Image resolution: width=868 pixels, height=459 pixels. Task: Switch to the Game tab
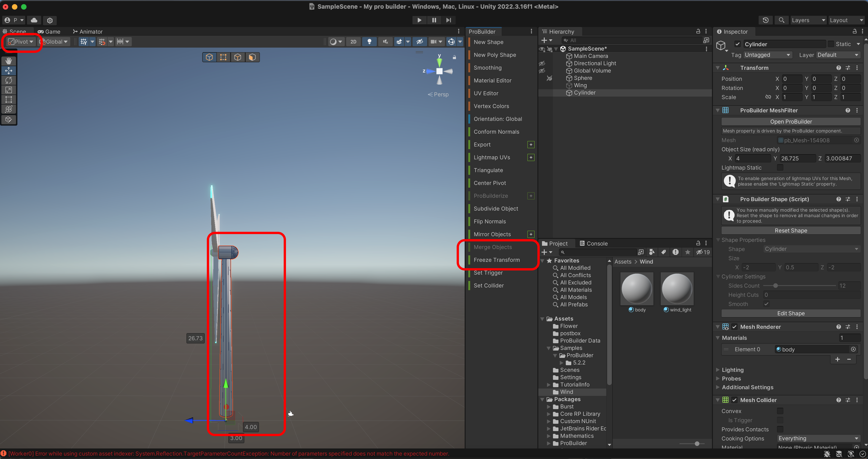click(49, 32)
